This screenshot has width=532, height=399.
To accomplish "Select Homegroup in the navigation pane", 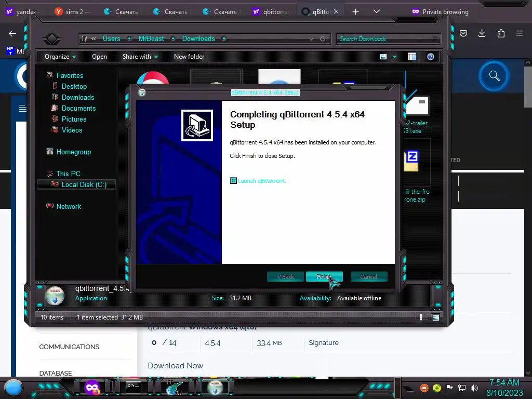I will [x=73, y=152].
